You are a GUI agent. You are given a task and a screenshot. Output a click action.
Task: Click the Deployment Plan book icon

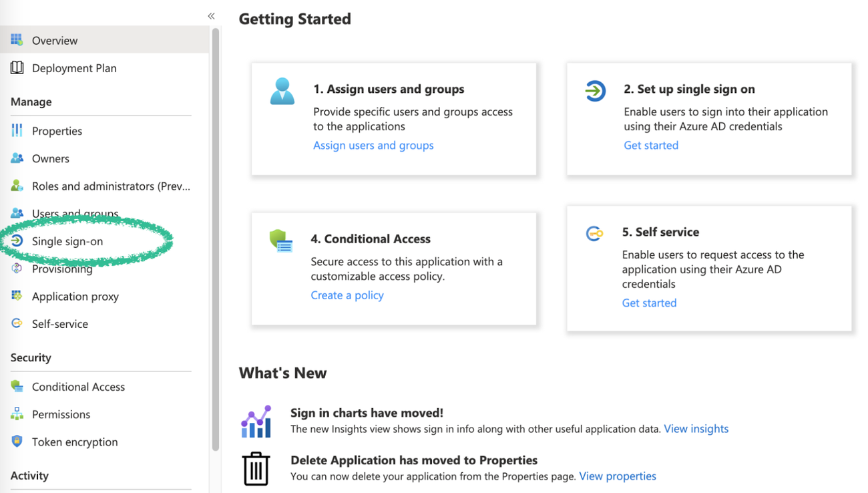(17, 67)
